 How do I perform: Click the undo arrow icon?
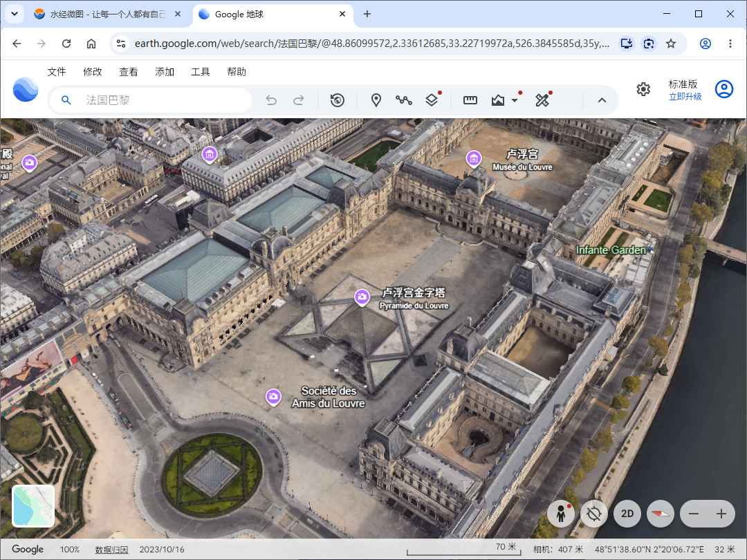click(271, 100)
